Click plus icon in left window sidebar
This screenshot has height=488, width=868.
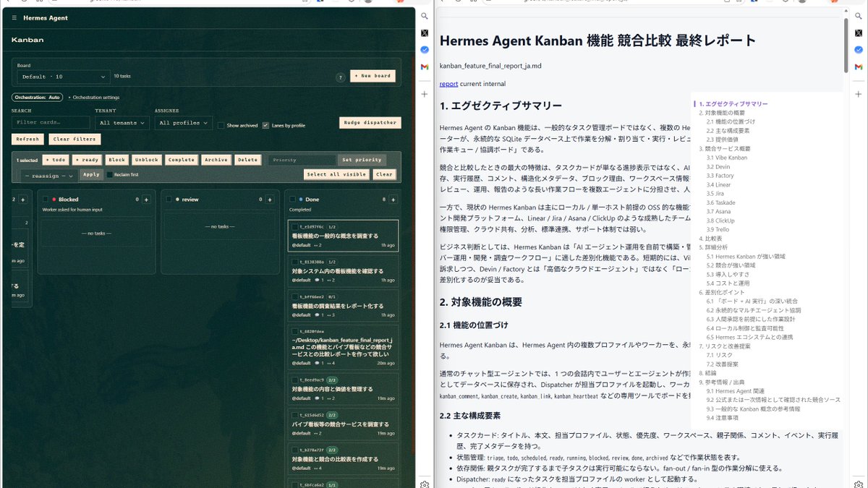point(425,94)
